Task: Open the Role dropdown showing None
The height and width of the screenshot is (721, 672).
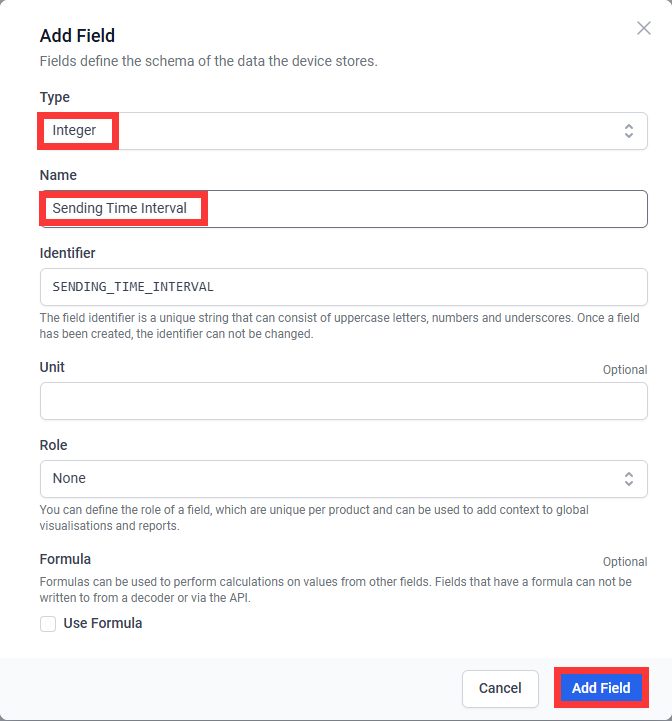Action: pyautogui.click(x=344, y=479)
